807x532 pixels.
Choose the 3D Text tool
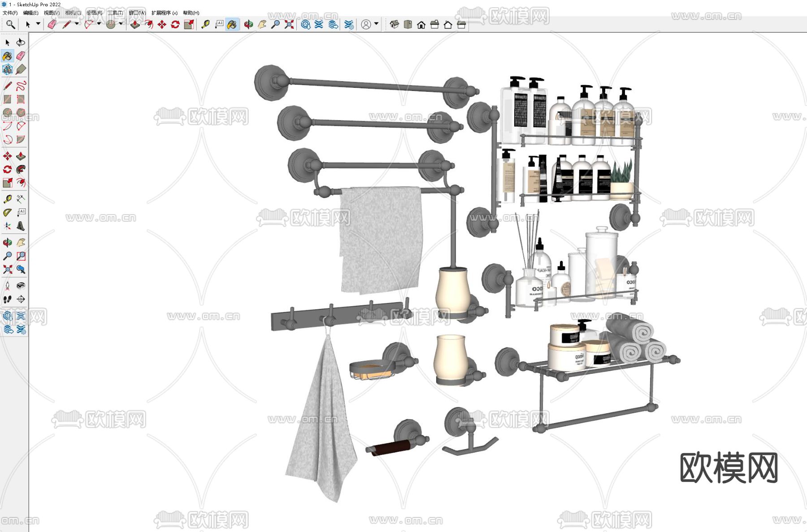click(x=21, y=226)
